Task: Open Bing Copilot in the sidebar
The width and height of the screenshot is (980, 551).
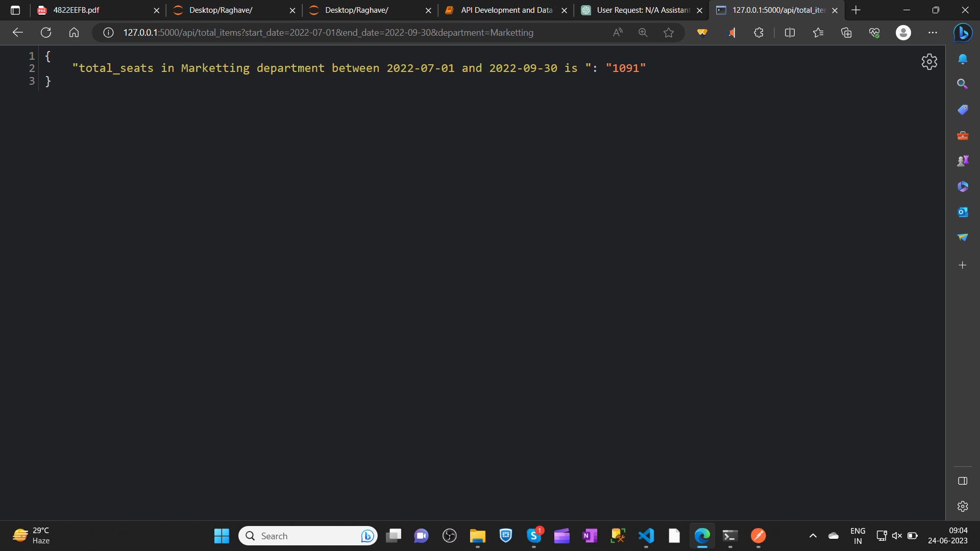Action: [963, 32]
